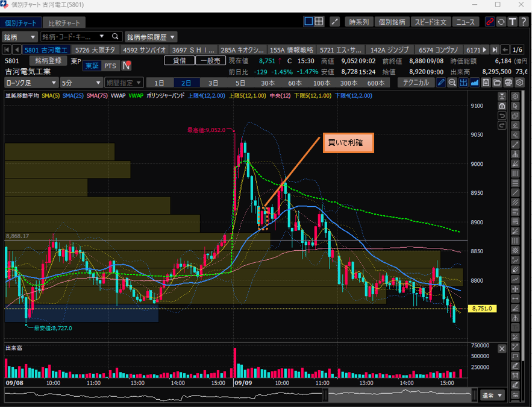The height and width of the screenshot is (407, 532).
Task: Switch to single chart layout view
Action: coord(308,22)
